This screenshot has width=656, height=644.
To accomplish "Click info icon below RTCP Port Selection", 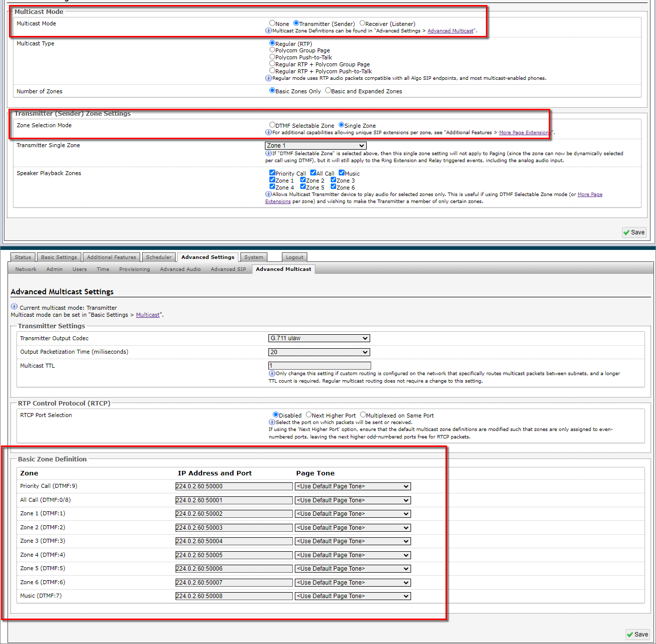I will tap(272, 422).
